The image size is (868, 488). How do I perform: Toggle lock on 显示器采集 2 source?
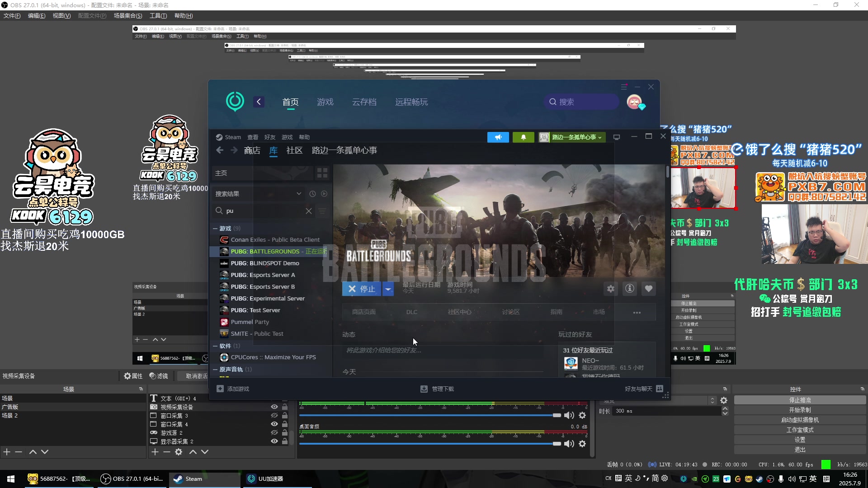point(285,441)
